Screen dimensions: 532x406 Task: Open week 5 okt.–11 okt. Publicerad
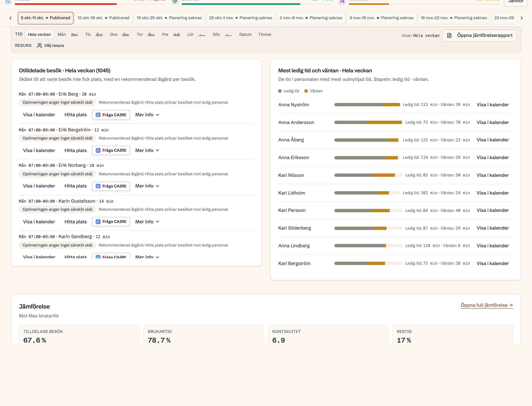pos(45,18)
